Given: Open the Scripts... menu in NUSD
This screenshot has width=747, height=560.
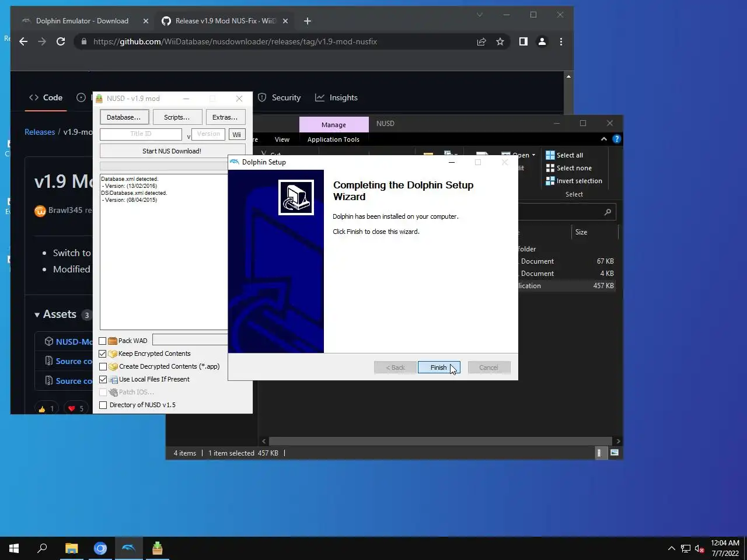Looking at the screenshot, I should point(177,117).
